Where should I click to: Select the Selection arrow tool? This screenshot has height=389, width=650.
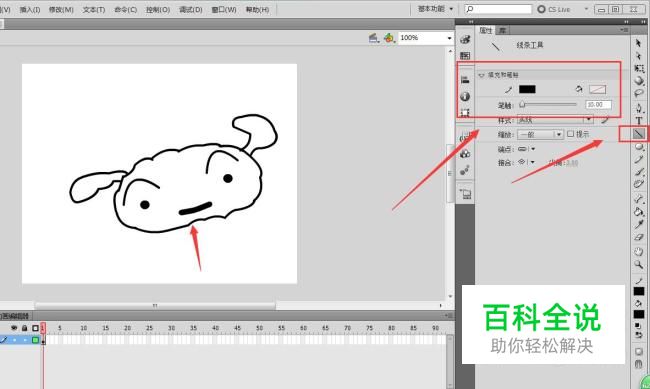pyautogui.click(x=638, y=43)
